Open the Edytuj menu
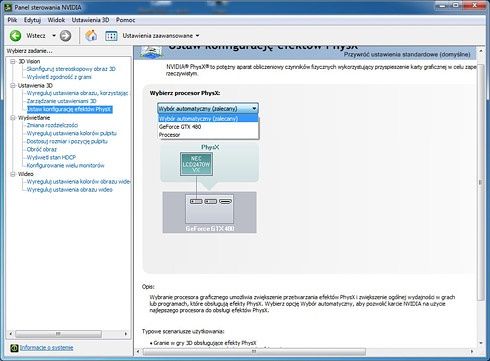490x361 pixels. (32, 20)
